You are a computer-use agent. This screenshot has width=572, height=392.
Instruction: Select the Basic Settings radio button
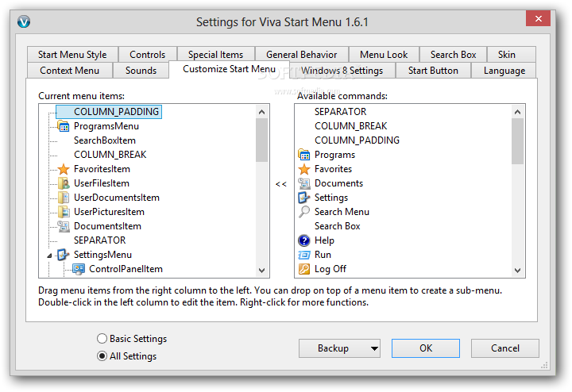click(102, 339)
